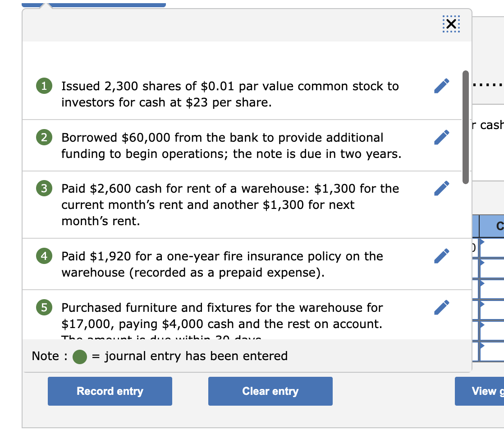Click the transaction list vertical scrollbar

tap(466, 126)
